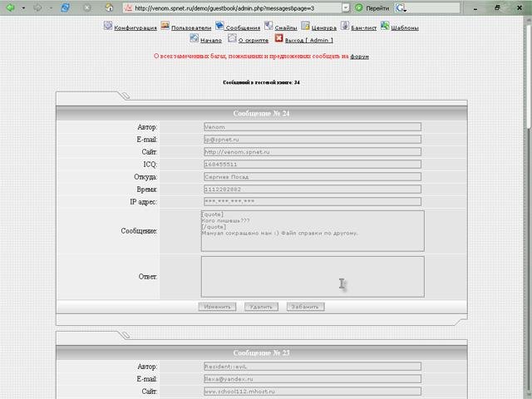Image resolution: width=532 pixels, height=399 pixels.
Task: Click the Время field with 1112282882
Action: (313, 189)
